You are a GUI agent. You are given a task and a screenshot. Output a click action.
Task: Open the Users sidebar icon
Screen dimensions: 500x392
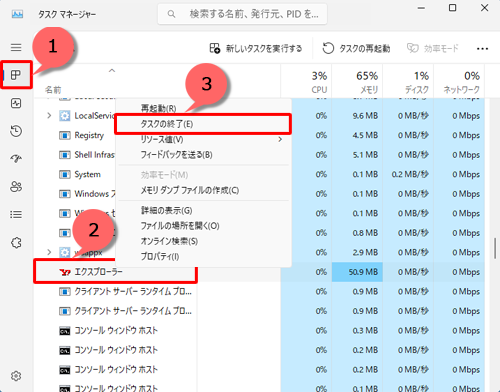pyautogui.click(x=16, y=186)
